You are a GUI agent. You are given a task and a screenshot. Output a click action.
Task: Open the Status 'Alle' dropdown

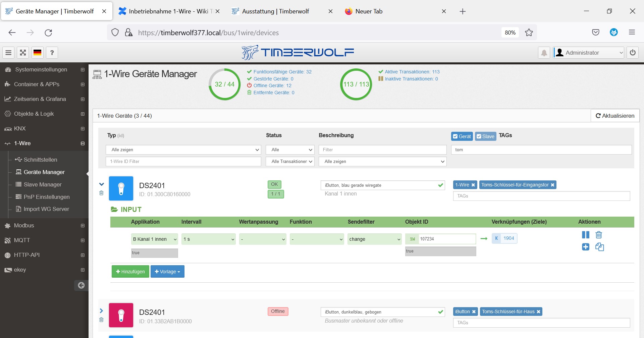coord(290,150)
